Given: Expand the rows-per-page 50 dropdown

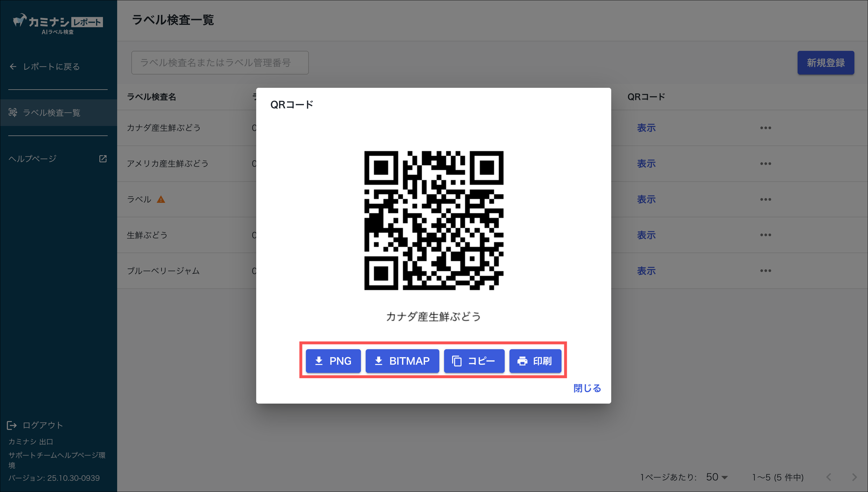Looking at the screenshot, I should click(717, 477).
